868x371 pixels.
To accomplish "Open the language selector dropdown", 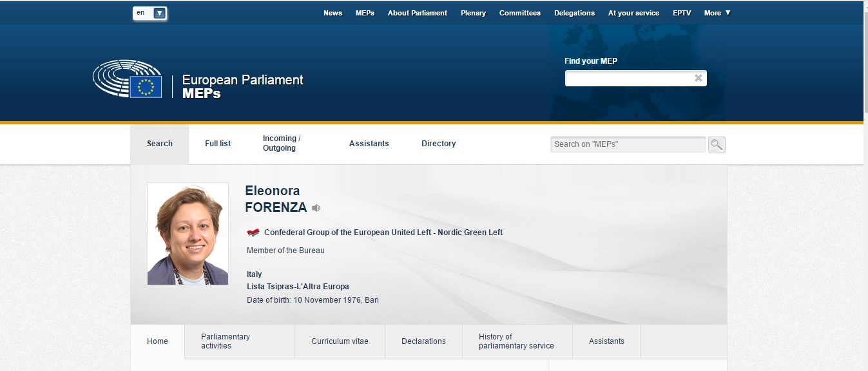I will pyautogui.click(x=159, y=13).
